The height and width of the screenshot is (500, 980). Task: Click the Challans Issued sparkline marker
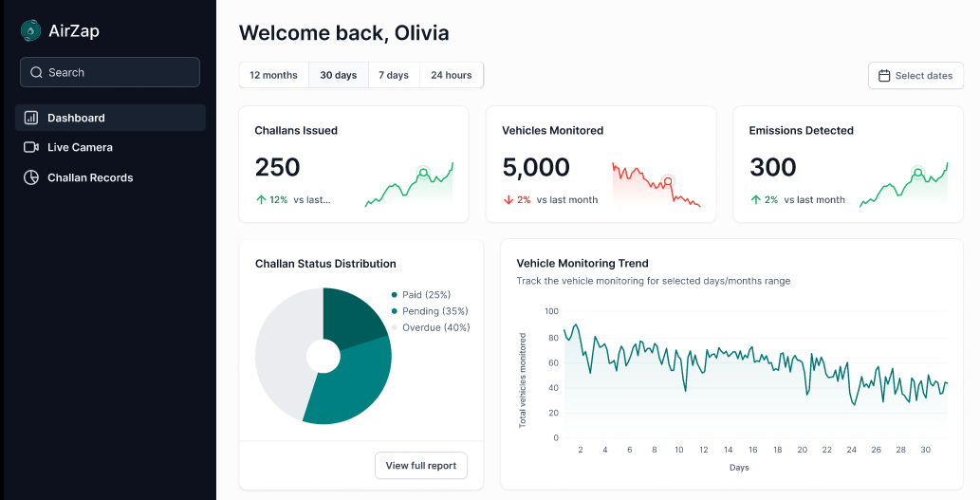pos(423,172)
